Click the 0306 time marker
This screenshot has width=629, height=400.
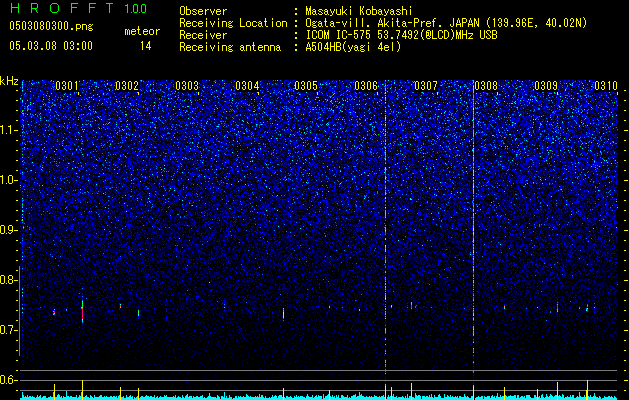tap(366, 86)
